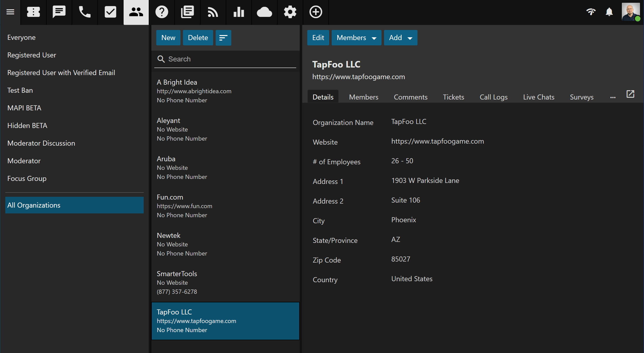Select the Everyone group
The width and height of the screenshot is (644, 353).
74,37
